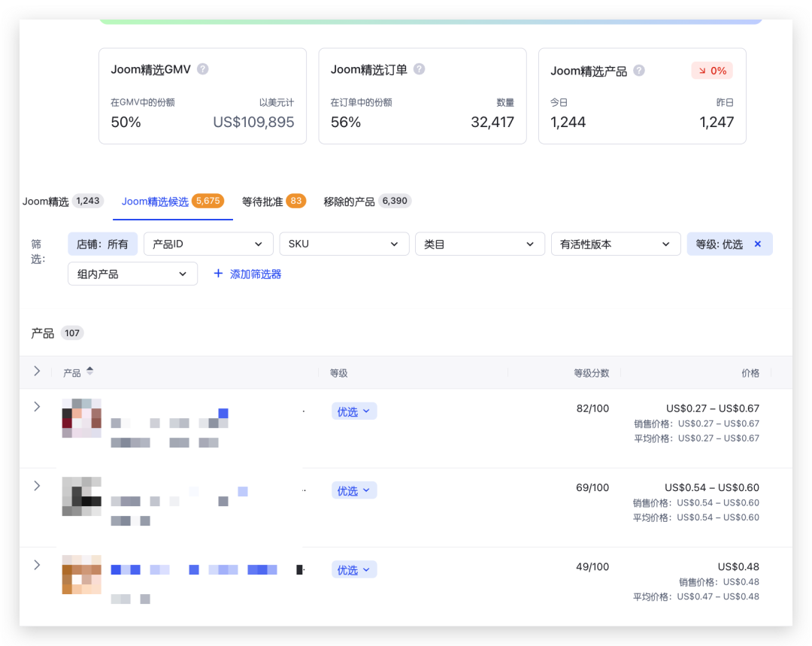Open the 产品ID filter dropdown
Image resolution: width=812 pixels, height=646 pixels.
point(208,244)
